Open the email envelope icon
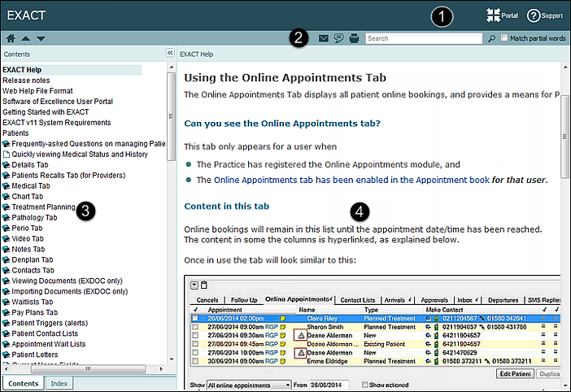 (x=324, y=38)
